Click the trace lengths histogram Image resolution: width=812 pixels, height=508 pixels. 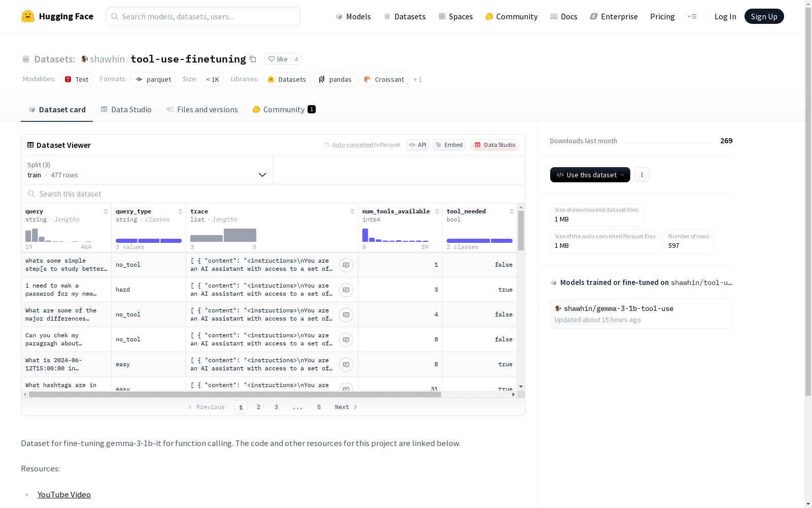(223, 235)
